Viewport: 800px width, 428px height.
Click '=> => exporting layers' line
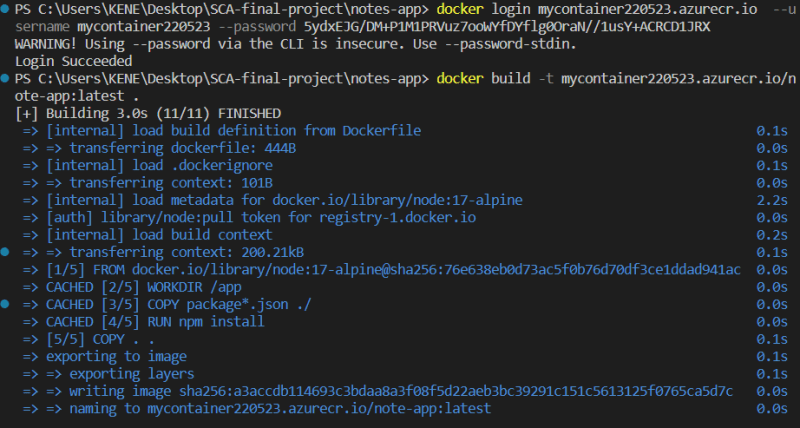pyautogui.click(x=109, y=373)
